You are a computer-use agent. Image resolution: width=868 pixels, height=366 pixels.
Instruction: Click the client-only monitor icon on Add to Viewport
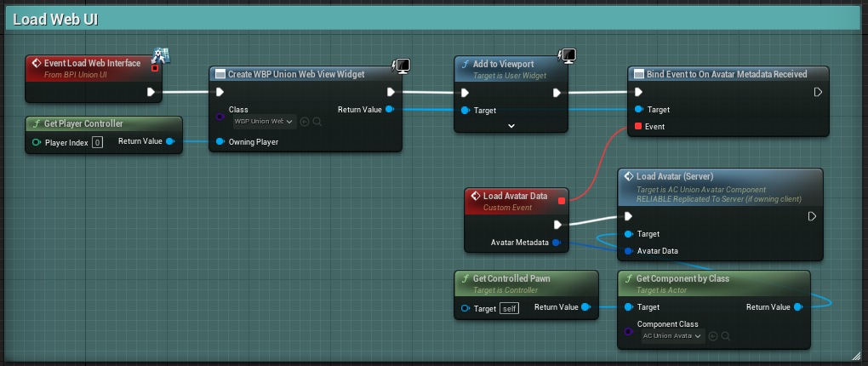coord(568,54)
